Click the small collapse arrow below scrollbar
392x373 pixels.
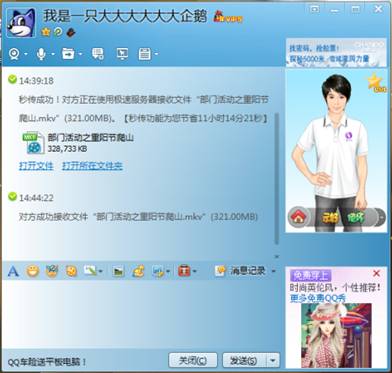[276, 256]
